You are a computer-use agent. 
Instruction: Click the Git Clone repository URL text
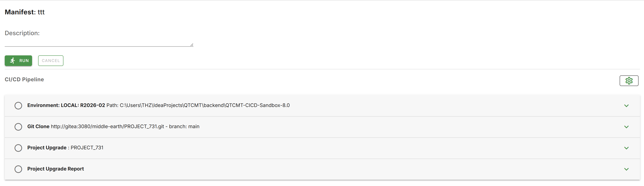point(108,127)
